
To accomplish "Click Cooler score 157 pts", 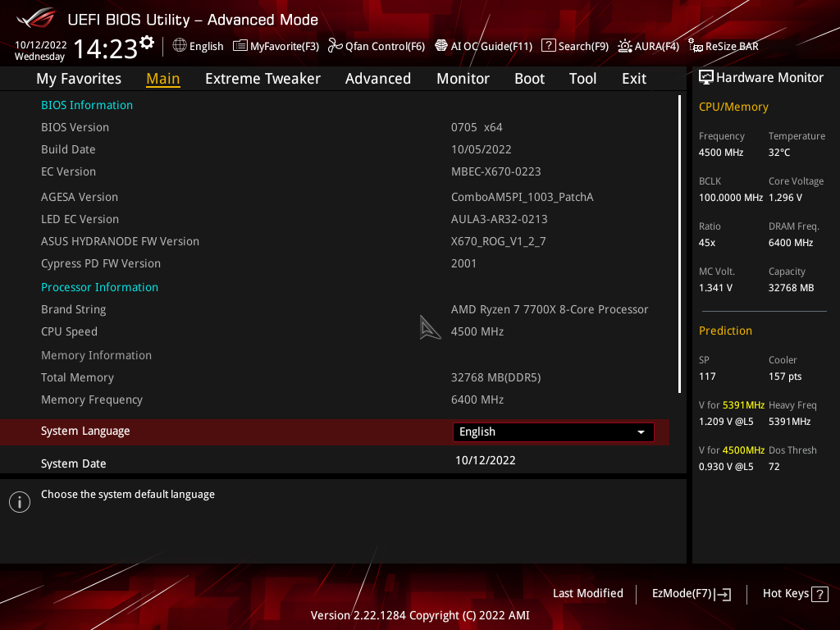I will pyautogui.click(x=785, y=377).
